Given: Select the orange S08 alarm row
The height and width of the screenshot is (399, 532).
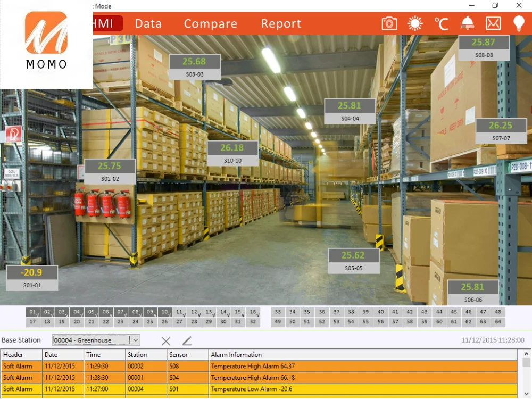Looking at the screenshot, I should coord(259,366).
